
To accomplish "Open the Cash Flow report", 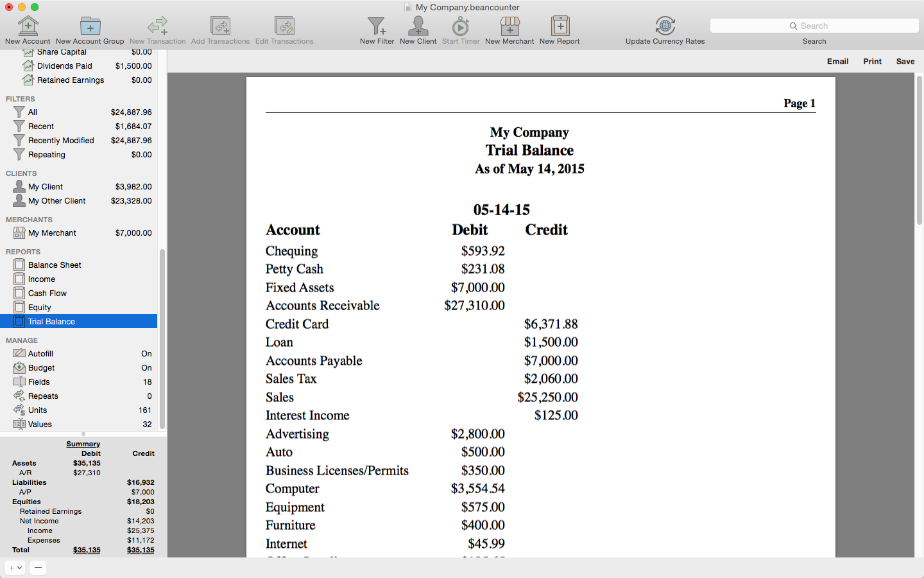I will coord(78,293).
